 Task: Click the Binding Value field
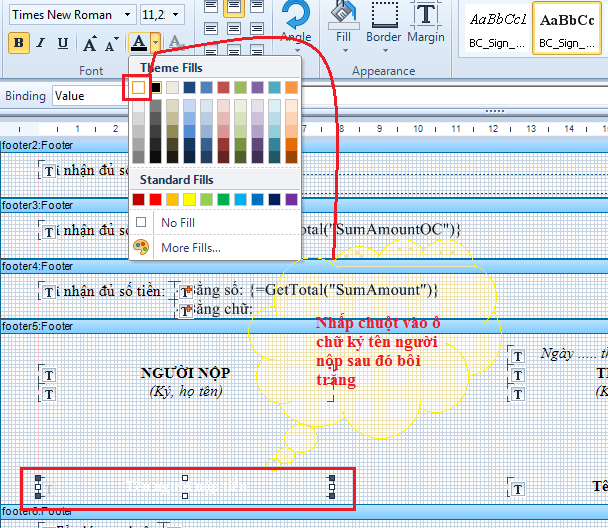pos(91,96)
